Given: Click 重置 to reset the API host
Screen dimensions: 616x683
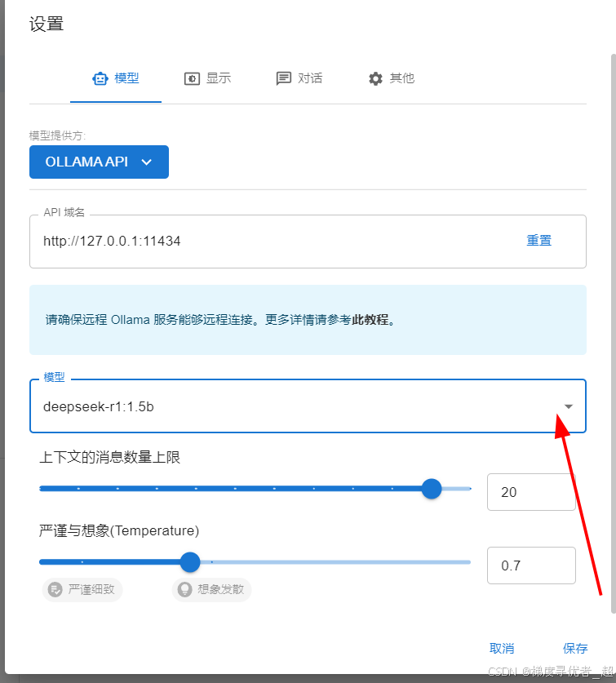Looking at the screenshot, I should (x=538, y=241).
